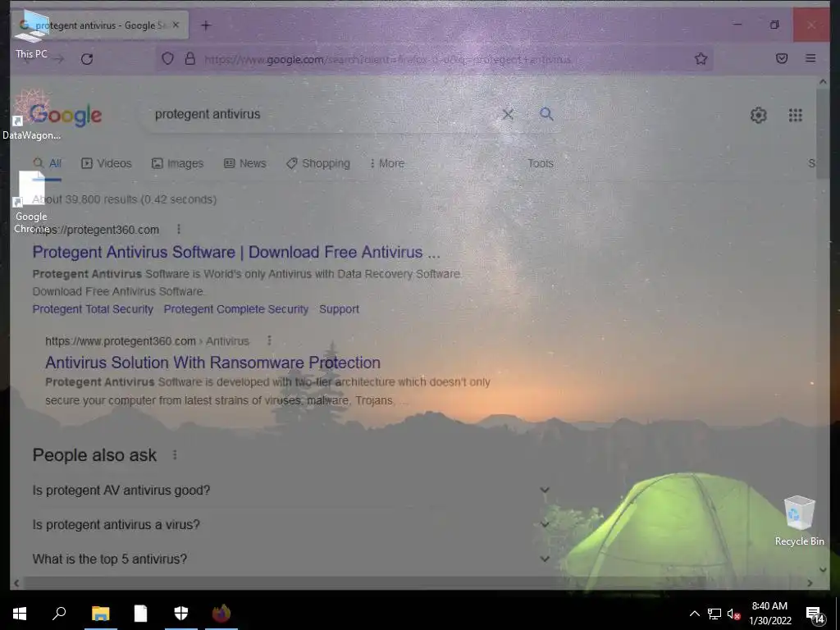Open File Explorer from the taskbar
Screen dimensions: 840x630
coord(101,614)
